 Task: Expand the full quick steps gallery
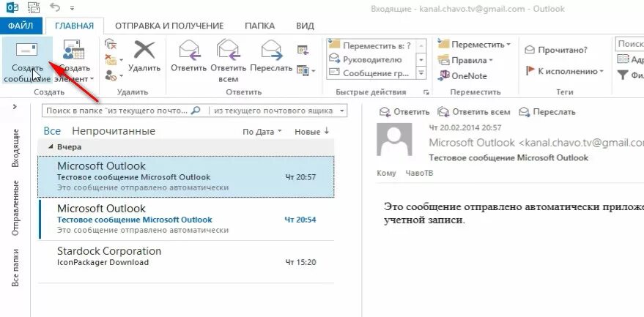421,73
